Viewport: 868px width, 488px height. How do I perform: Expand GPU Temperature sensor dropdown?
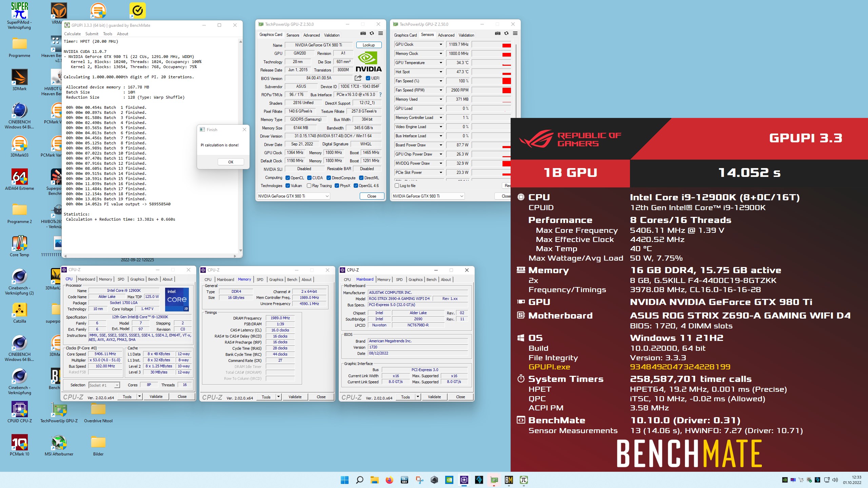(441, 63)
